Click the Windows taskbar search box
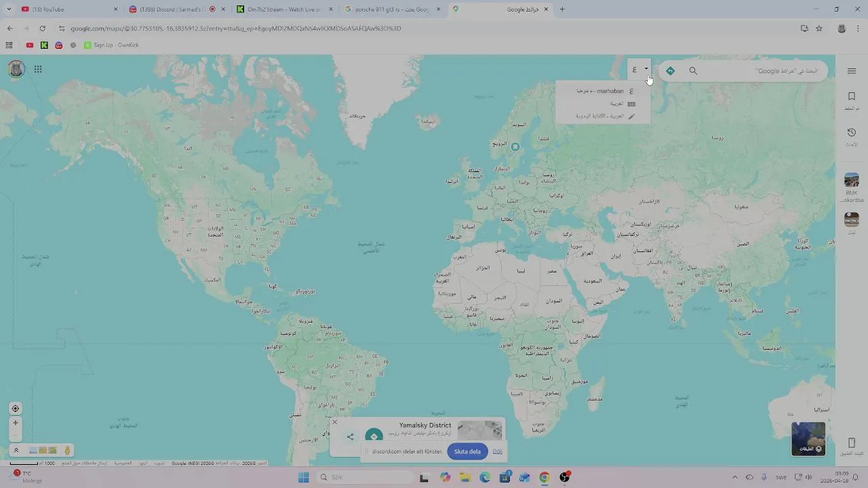 click(365, 477)
